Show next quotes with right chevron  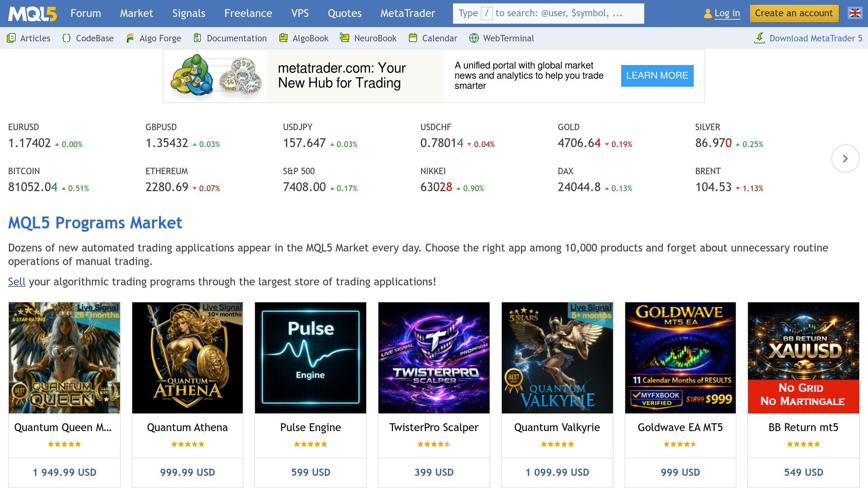845,158
